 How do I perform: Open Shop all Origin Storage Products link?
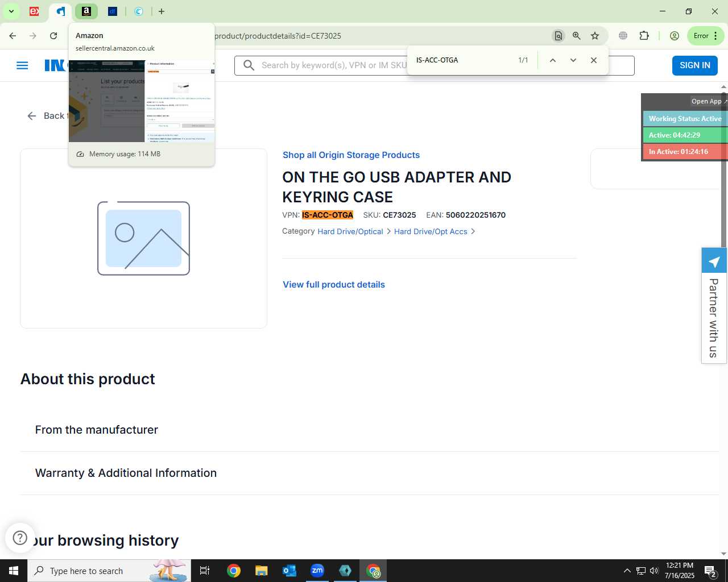tap(351, 155)
